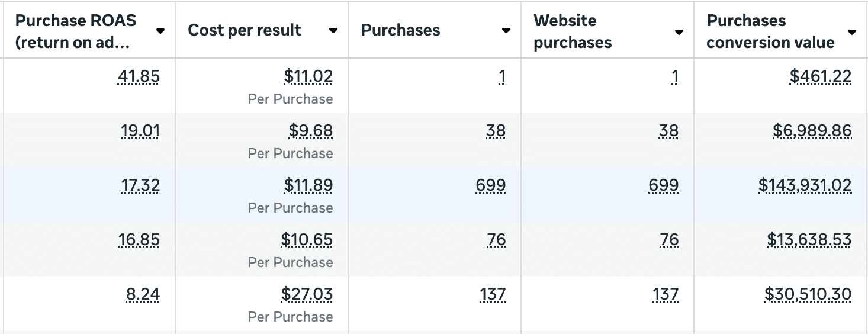868x334 pixels.
Task: Sort by the Cost per result header
Action: click(x=245, y=31)
